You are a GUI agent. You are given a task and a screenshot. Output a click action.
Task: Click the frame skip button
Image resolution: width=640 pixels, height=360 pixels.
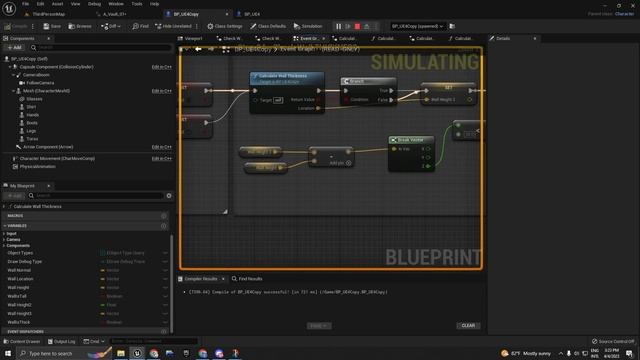pos(348,26)
